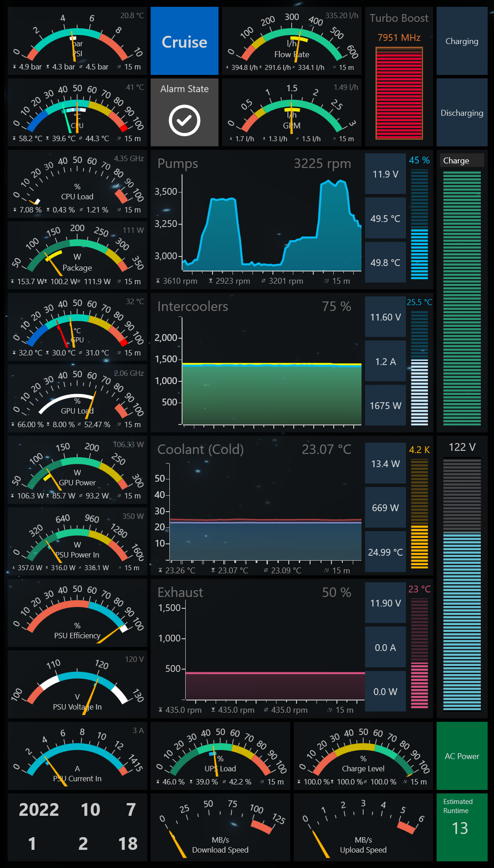Screen dimensions: 494x868
Task: Click the Alarm State checkmark icon
Action: click(184, 121)
